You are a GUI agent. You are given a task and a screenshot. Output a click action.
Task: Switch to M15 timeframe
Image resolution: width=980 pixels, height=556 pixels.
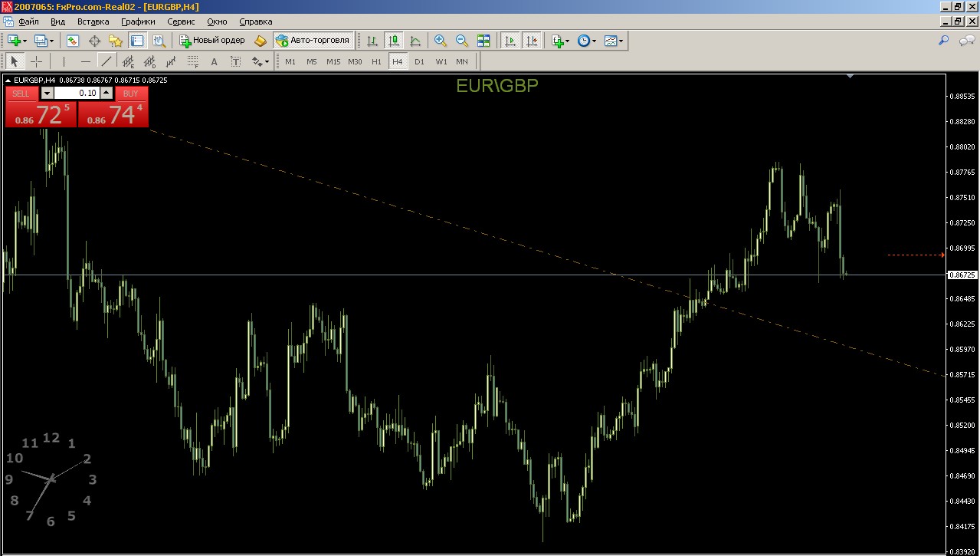(x=333, y=61)
